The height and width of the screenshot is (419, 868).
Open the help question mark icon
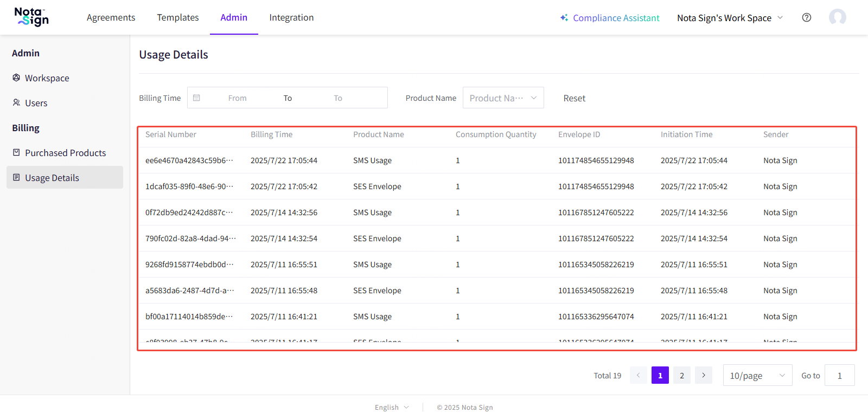click(x=807, y=17)
